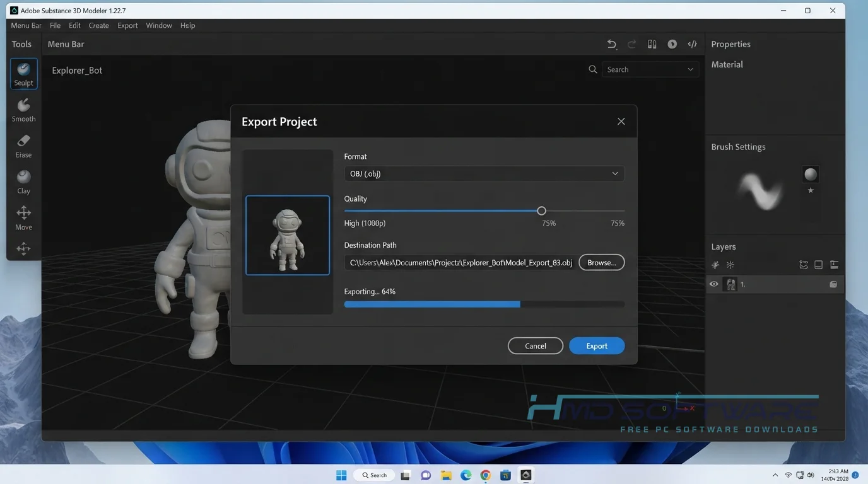This screenshot has width=868, height=484.
Task: Open the Format OBJ dropdown
Action: click(x=484, y=174)
